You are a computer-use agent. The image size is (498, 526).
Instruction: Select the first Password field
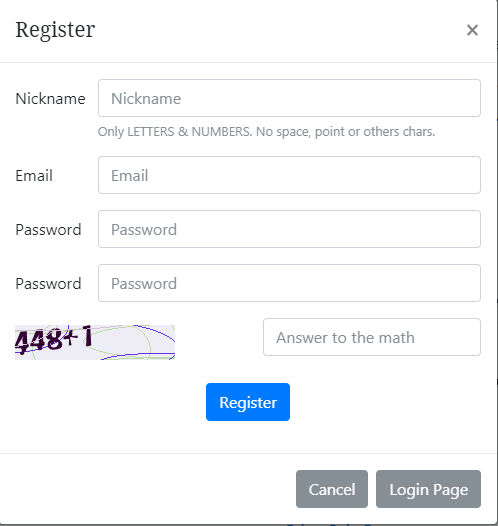tap(289, 229)
